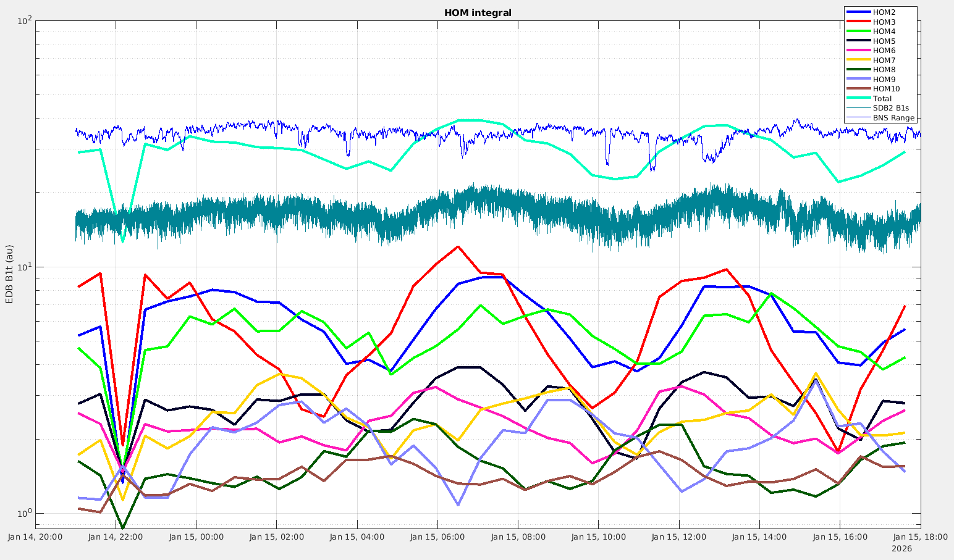Viewport: 954px width, 560px height.
Task: Select the "Jan 15, 18:00" x-axis tick label
Action: [920, 537]
